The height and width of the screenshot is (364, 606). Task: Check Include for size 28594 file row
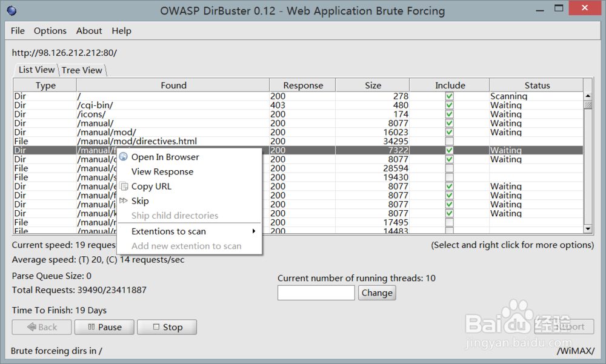click(x=449, y=168)
